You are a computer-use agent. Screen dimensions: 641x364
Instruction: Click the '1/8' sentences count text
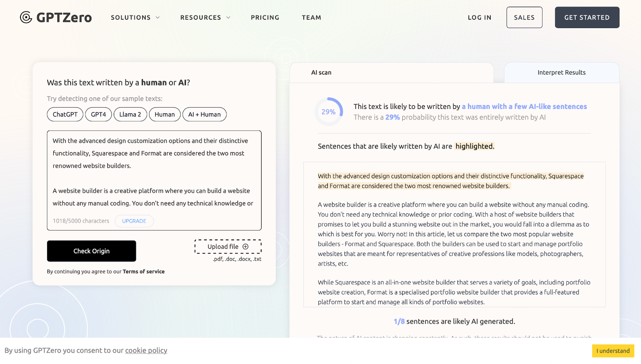pos(399,322)
